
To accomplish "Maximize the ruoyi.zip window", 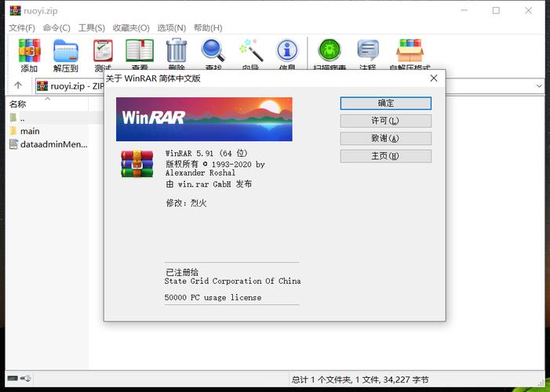I will pyautogui.click(x=496, y=10).
